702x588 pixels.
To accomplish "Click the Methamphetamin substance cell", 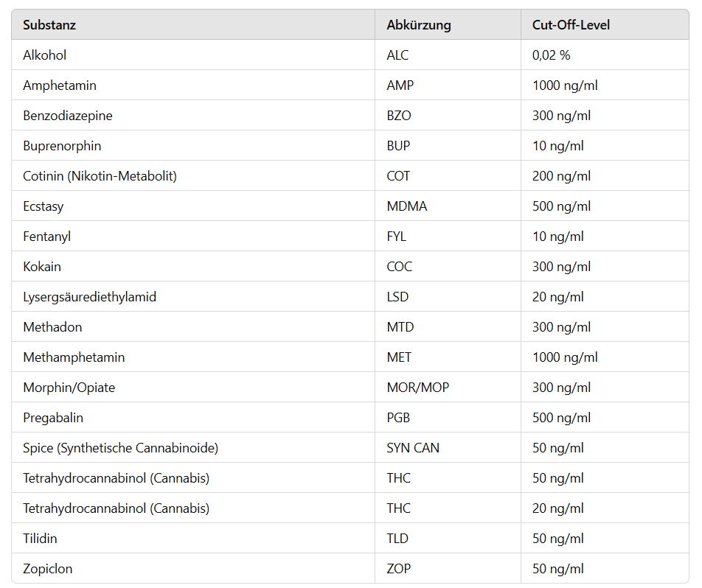I will (x=74, y=357).
